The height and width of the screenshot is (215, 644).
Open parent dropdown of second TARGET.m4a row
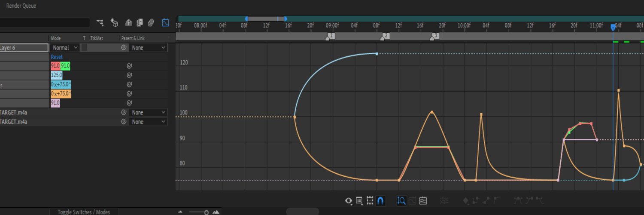tap(148, 122)
